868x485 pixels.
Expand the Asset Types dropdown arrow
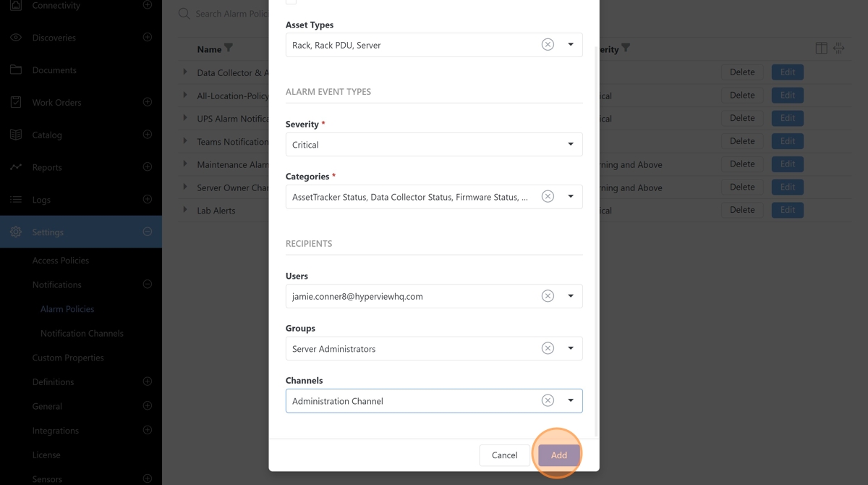coord(571,45)
